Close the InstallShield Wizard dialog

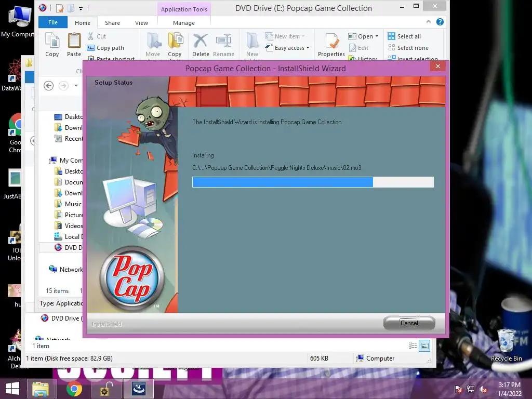tap(437, 66)
